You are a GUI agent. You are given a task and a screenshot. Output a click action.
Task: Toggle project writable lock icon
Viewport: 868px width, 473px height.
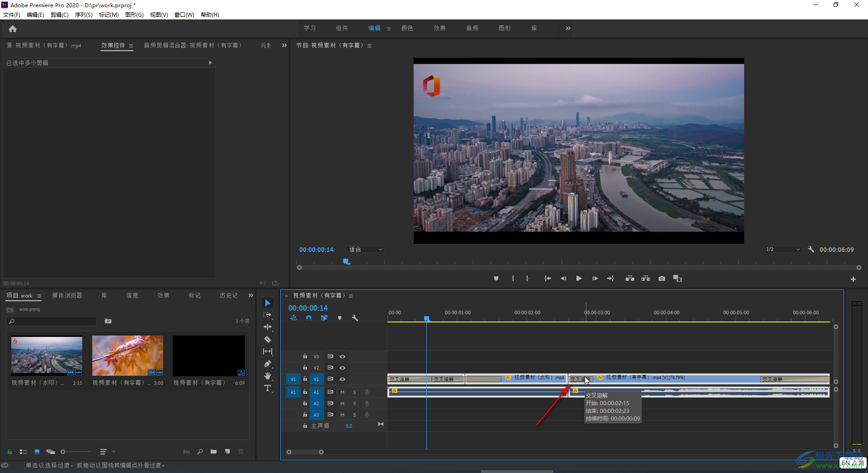[x=9, y=451]
